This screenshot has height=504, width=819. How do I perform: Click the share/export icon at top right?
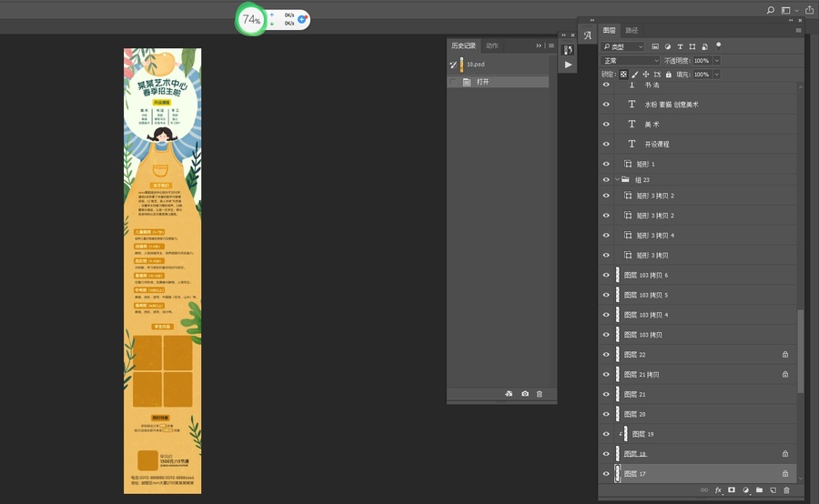809,10
